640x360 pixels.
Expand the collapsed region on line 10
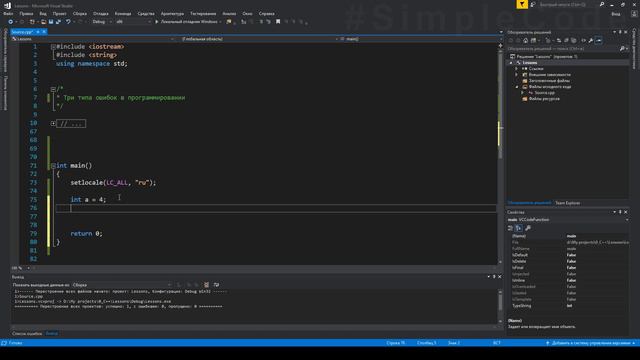tap(53, 123)
